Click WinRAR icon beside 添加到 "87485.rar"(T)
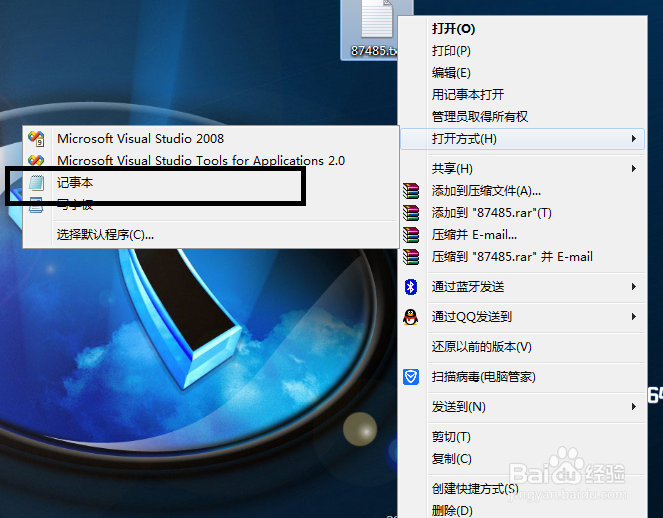 coord(411,213)
